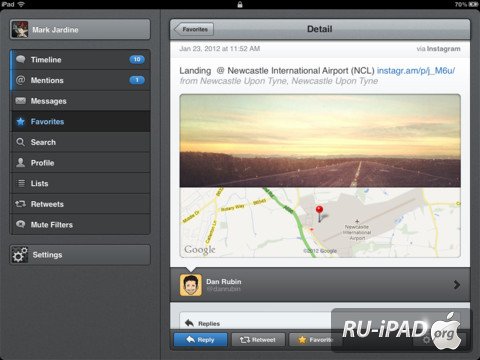Toggle Favorite star button in bottom toolbar

pyautogui.click(x=312, y=340)
